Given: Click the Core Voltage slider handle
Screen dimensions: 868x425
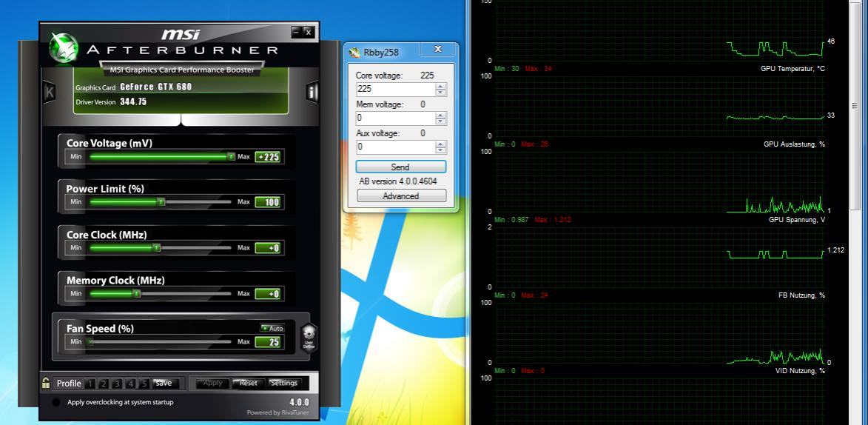Looking at the screenshot, I should 232,157.
